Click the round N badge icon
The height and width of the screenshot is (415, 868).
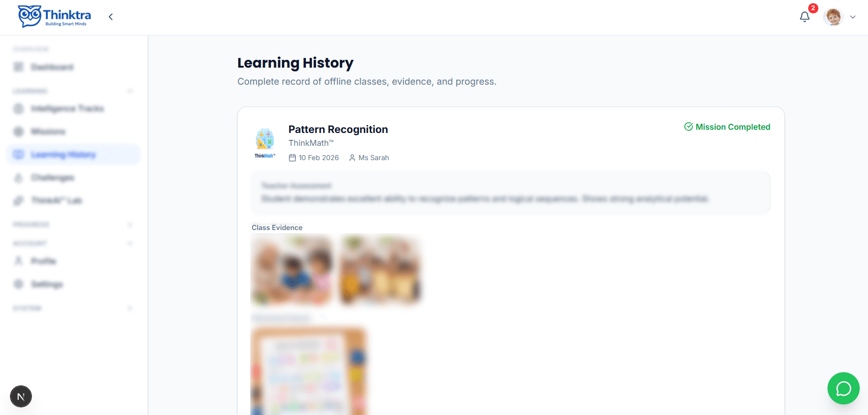pyautogui.click(x=21, y=396)
